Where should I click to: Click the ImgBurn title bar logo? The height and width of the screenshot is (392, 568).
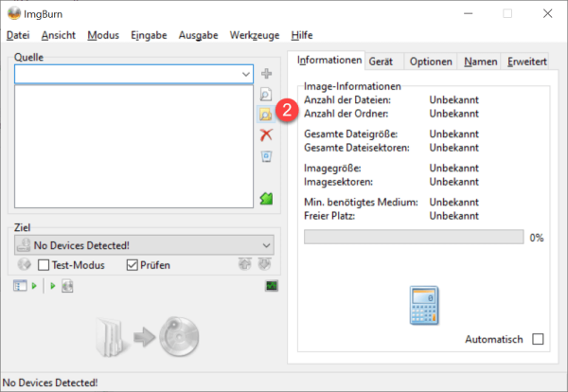[14, 14]
